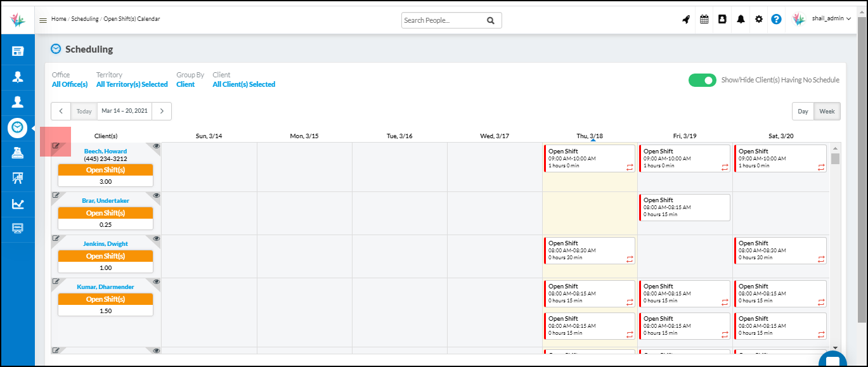Open notifications bell
Screen dimensions: 868x367
(741, 20)
